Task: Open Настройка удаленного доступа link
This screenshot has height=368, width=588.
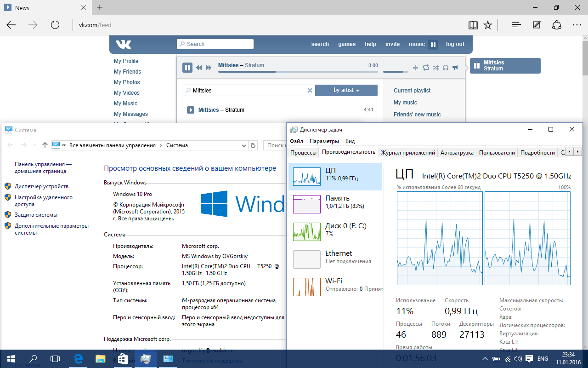Action: click(44, 201)
